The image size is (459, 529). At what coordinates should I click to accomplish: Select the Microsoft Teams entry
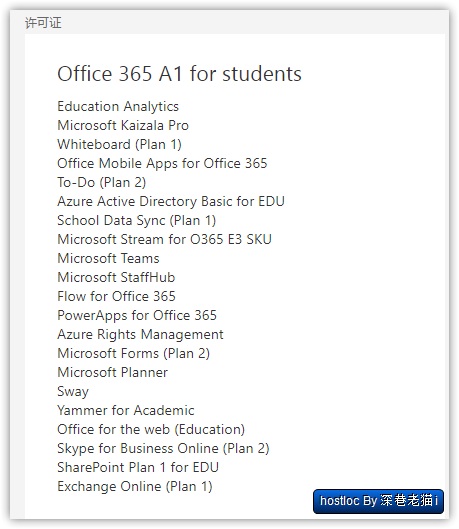pos(108,258)
